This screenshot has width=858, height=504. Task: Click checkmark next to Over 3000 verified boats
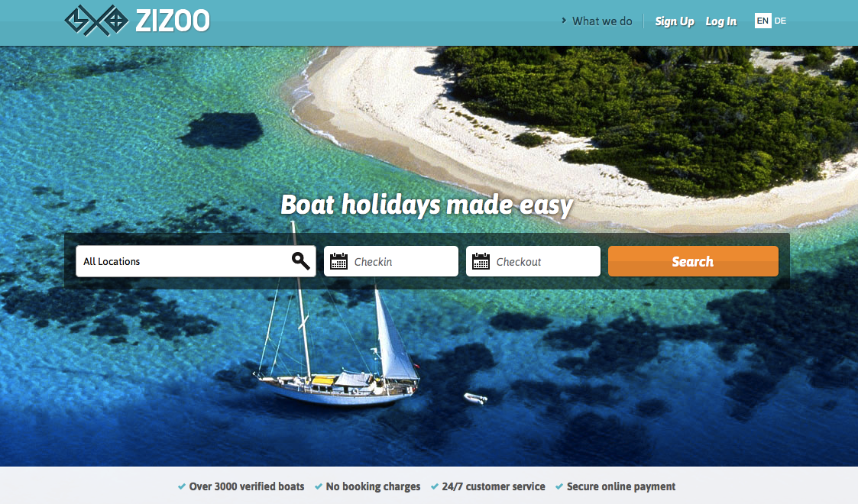(x=182, y=486)
